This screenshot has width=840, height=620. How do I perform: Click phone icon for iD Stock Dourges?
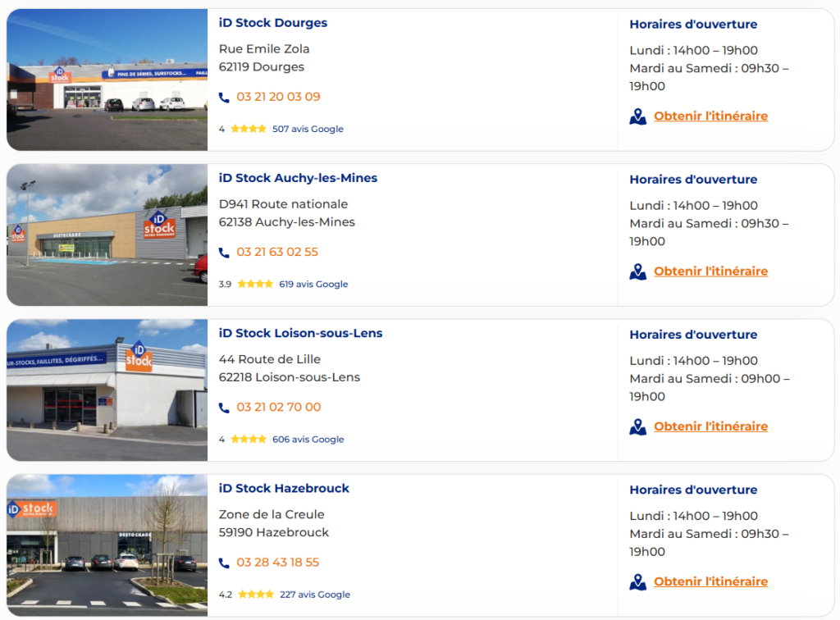tap(224, 98)
